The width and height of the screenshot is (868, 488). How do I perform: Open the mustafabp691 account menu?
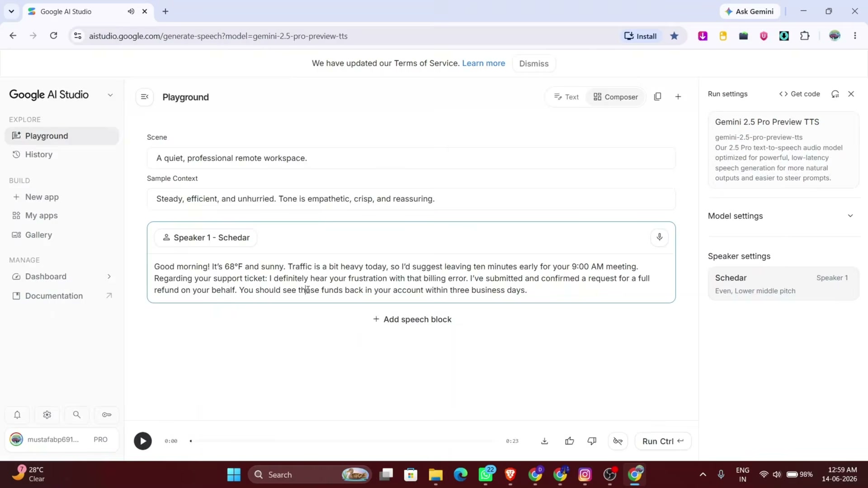point(62,440)
